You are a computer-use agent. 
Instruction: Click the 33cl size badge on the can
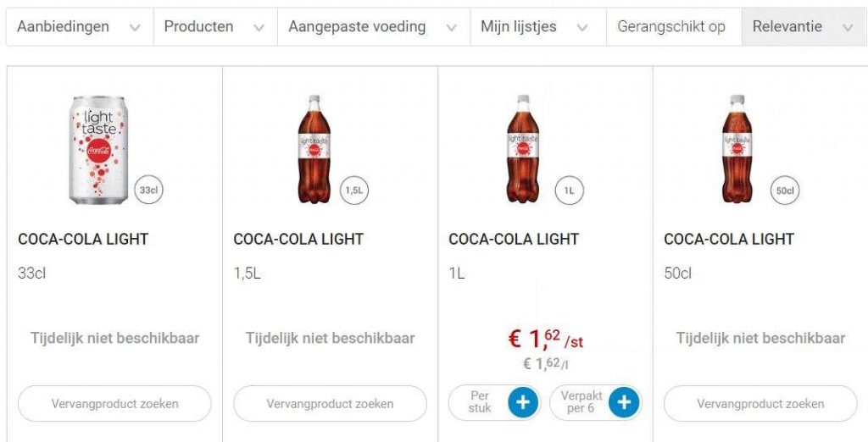click(149, 191)
